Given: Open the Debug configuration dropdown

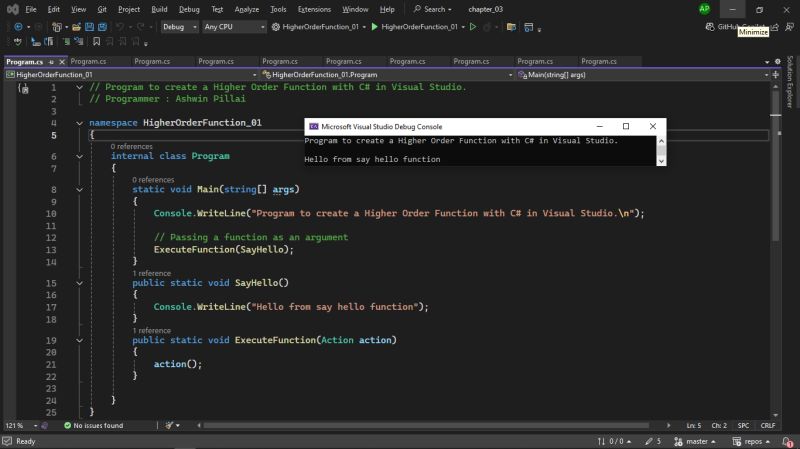Looking at the screenshot, I should point(179,27).
